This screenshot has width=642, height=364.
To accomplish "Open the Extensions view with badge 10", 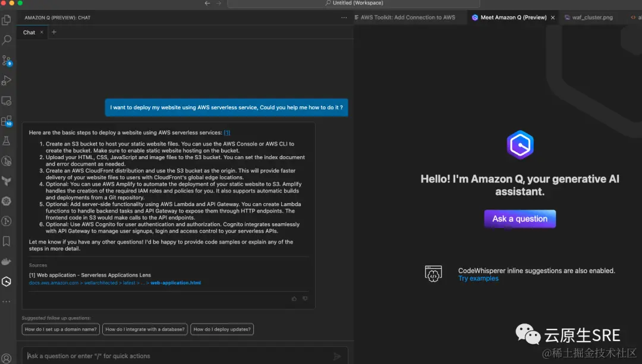I will click(x=7, y=121).
